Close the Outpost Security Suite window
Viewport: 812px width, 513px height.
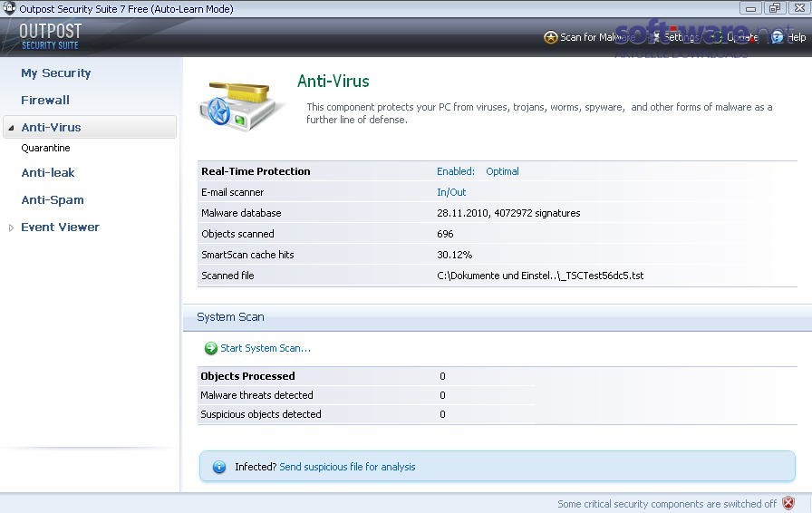[799, 8]
